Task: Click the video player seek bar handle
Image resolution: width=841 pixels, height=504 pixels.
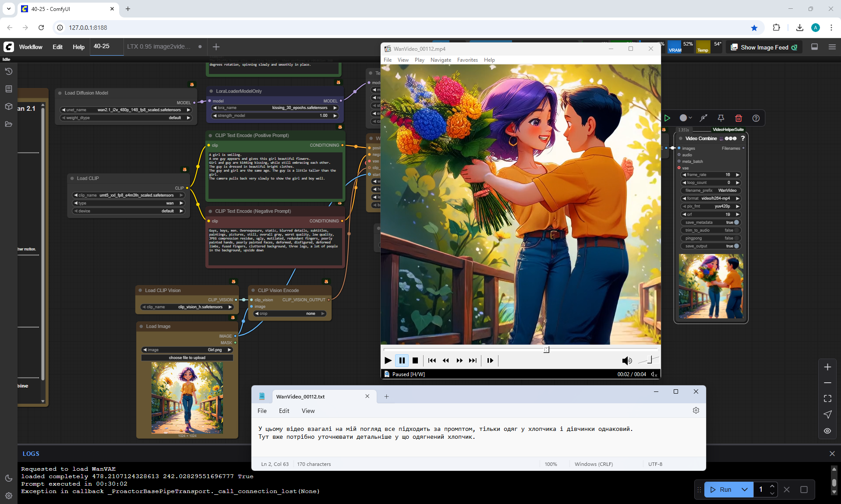Action: click(x=546, y=349)
